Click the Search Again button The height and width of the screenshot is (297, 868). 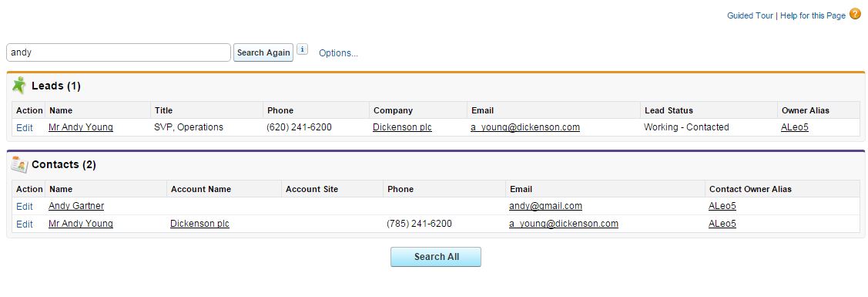pyautogui.click(x=263, y=52)
